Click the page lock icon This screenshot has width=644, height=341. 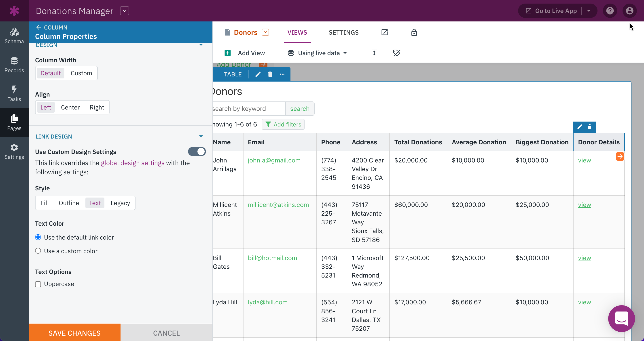click(414, 32)
